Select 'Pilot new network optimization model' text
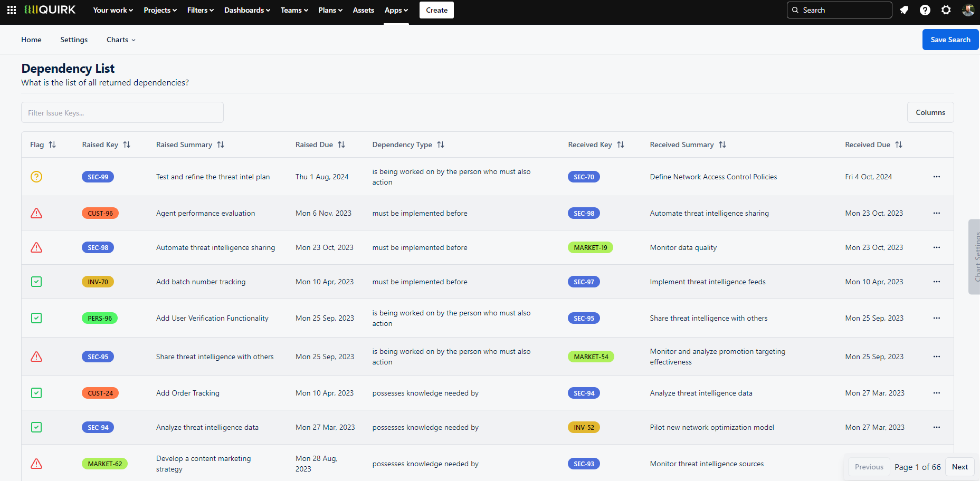The height and width of the screenshot is (481, 980). 712,427
